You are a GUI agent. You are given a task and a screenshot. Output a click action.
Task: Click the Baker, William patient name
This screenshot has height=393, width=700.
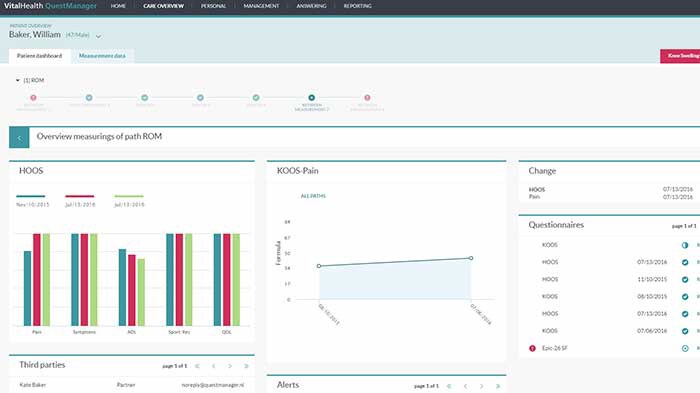click(34, 35)
